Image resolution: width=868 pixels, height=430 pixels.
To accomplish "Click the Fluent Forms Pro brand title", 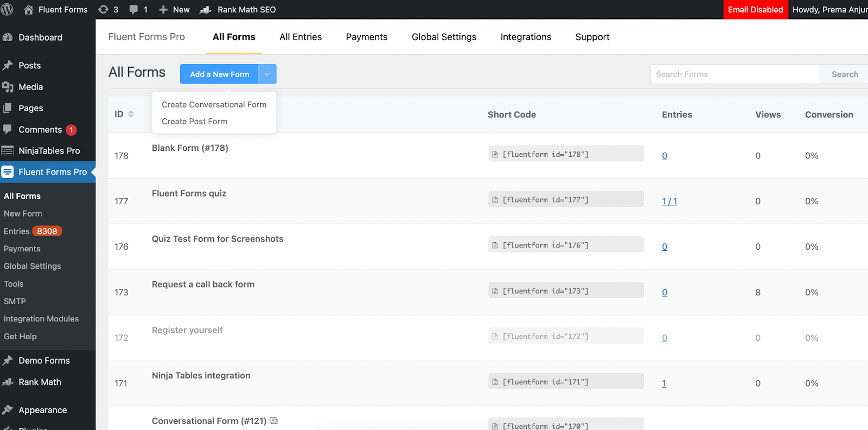I will pyautogui.click(x=146, y=37).
